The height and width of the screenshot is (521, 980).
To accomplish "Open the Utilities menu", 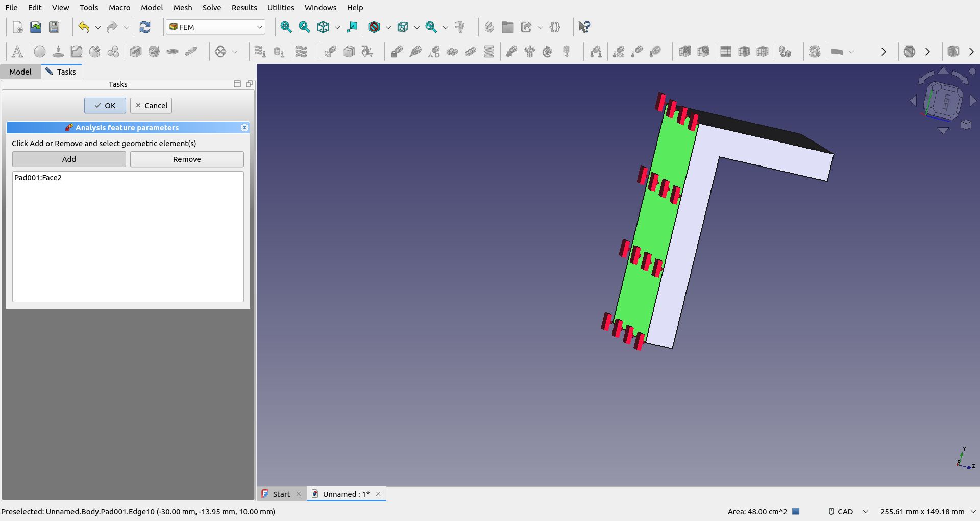I will (281, 8).
